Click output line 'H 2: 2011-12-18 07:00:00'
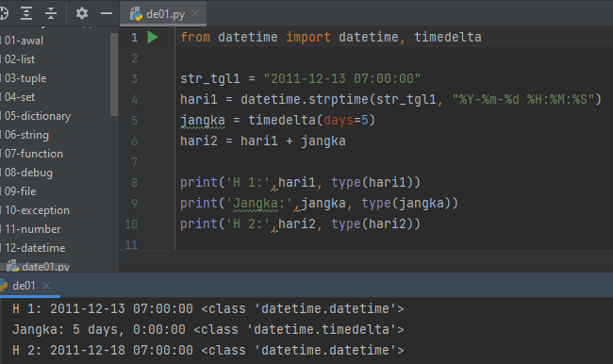The width and height of the screenshot is (613, 364). (103, 350)
